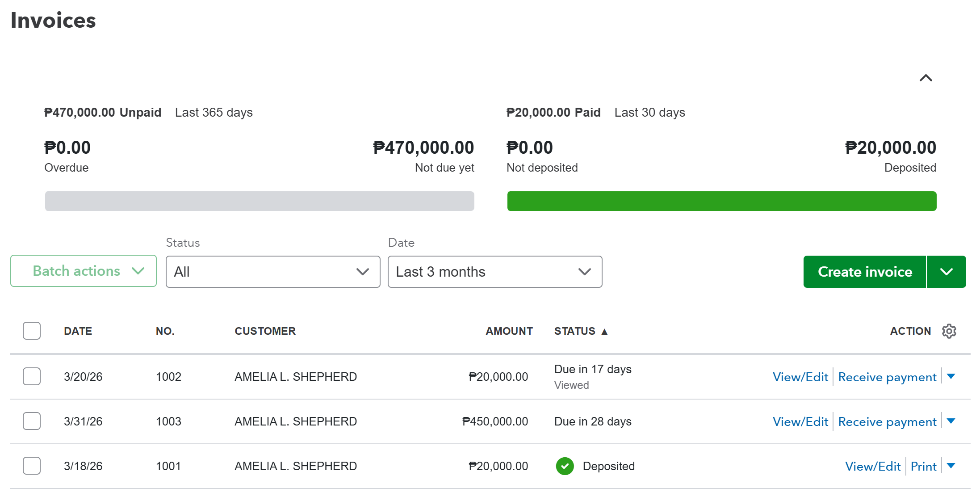The height and width of the screenshot is (497, 980).
Task: Click the green Deposited checkmark icon
Action: click(565, 466)
